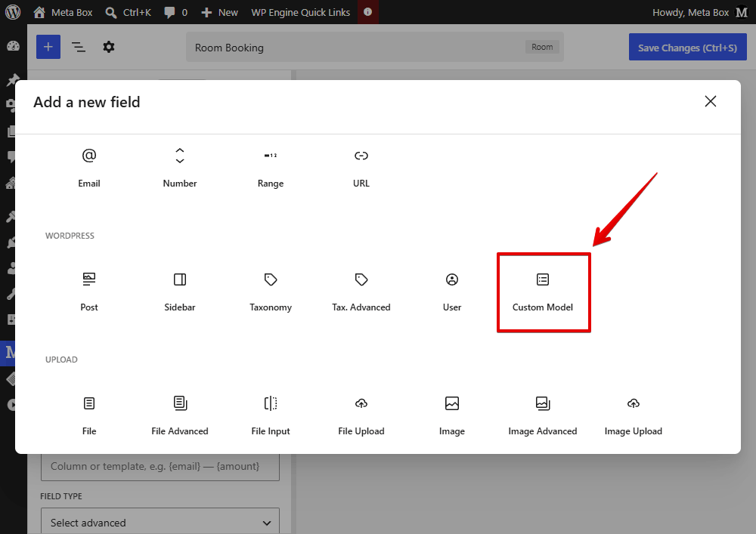Add an Image Upload field
This screenshot has height=534, width=756.
[x=633, y=416]
